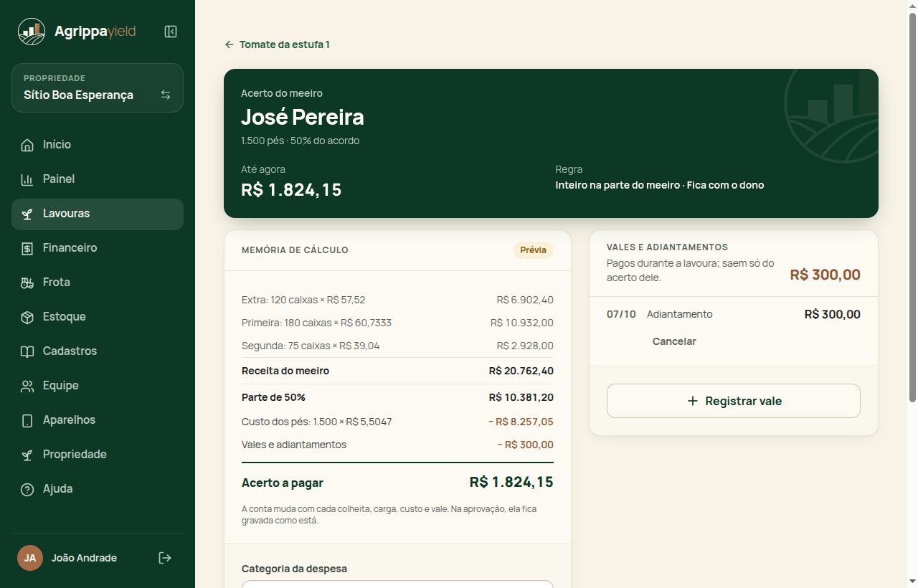Go back to Tomate da estufa 1
Image resolution: width=918 pixels, height=588 pixels.
point(277,44)
